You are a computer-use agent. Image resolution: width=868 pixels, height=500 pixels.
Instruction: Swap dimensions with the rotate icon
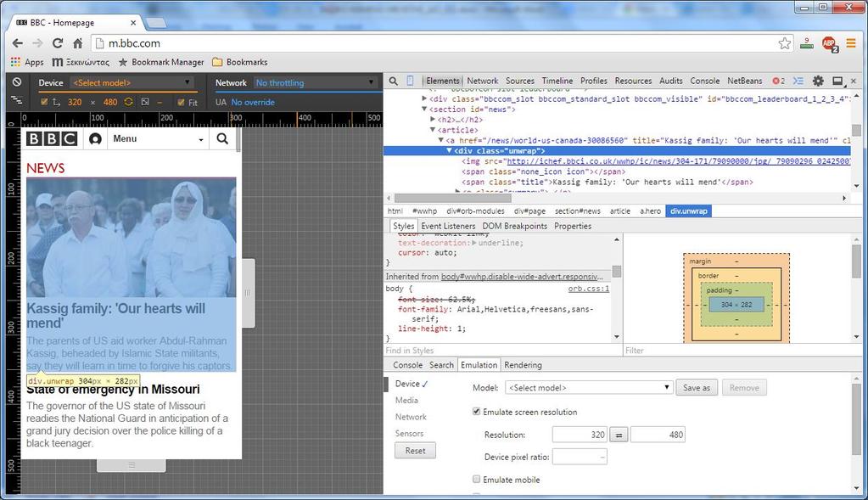coord(128,102)
